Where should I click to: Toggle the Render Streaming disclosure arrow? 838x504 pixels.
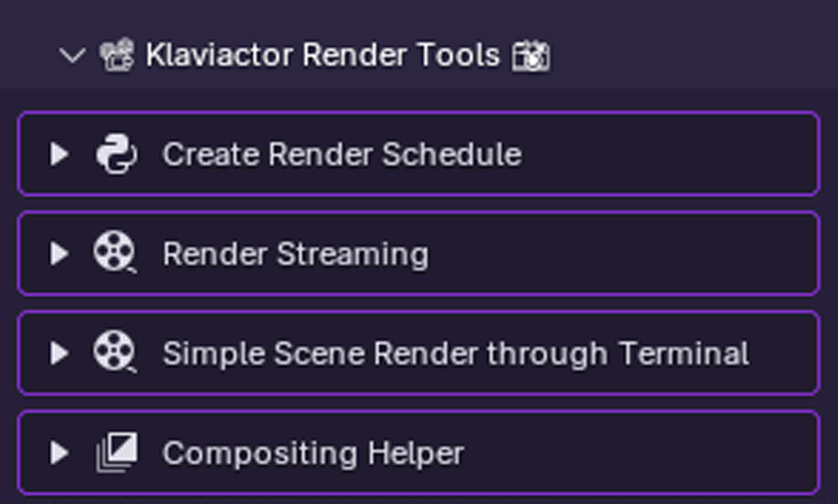coord(60,253)
